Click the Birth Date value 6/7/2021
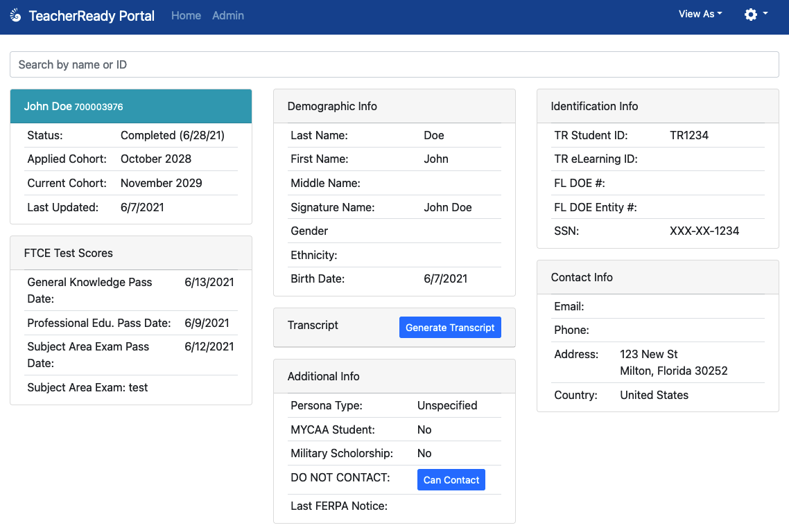The height and width of the screenshot is (532, 789). (445, 278)
